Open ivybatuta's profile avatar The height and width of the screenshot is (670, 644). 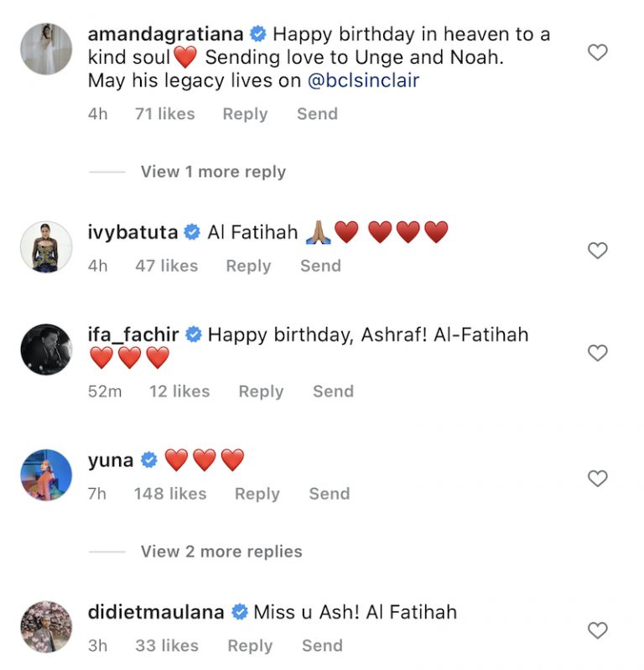pos(46,247)
